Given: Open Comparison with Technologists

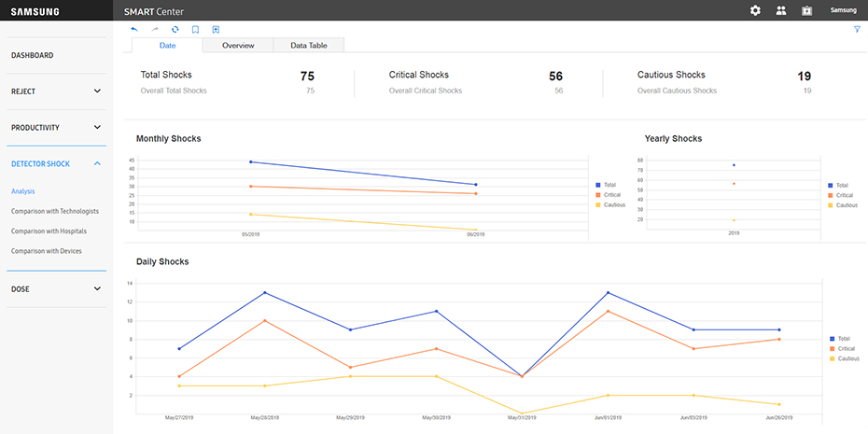Looking at the screenshot, I should tap(55, 211).
